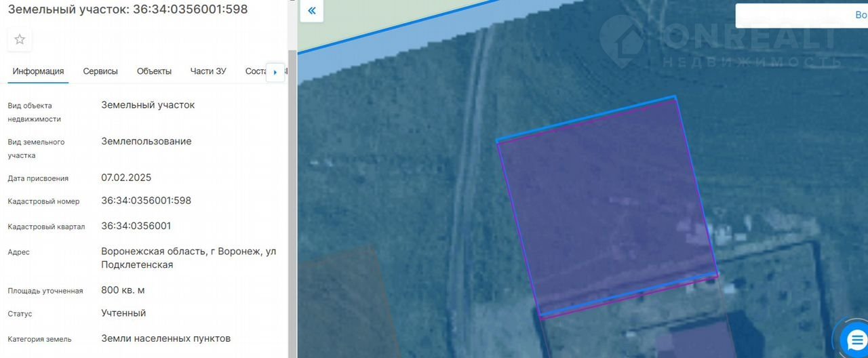Switch to the Информация tab
Image resolution: width=868 pixels, height=358 pixels.
point(38,71)
